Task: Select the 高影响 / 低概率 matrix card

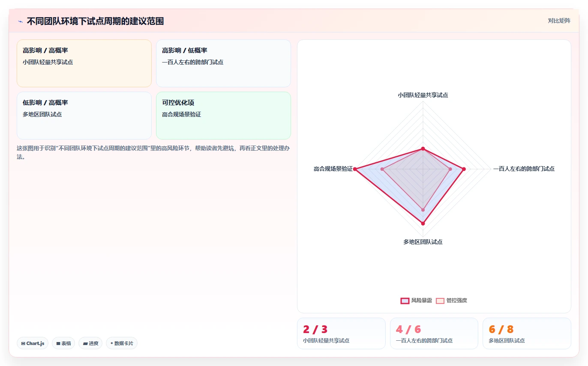Action: tap(223, 63)
